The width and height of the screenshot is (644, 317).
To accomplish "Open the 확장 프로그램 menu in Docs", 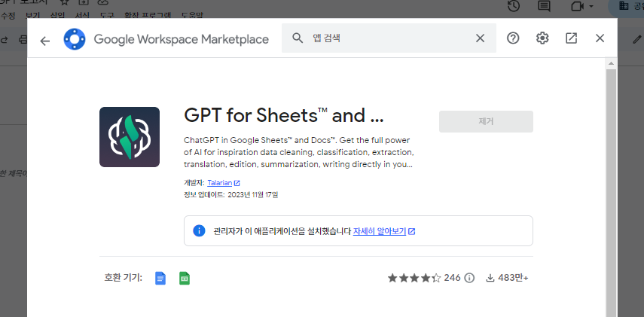I will tap(146, 16).
